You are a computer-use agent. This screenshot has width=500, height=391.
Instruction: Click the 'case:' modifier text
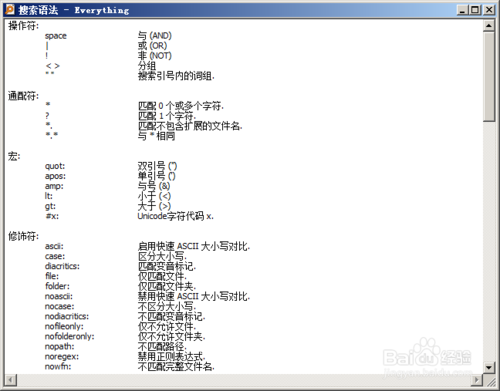[x=55, y=256]
